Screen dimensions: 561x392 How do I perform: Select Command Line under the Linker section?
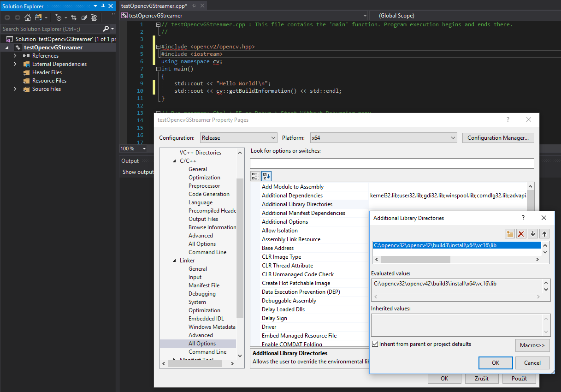(207, 351)
